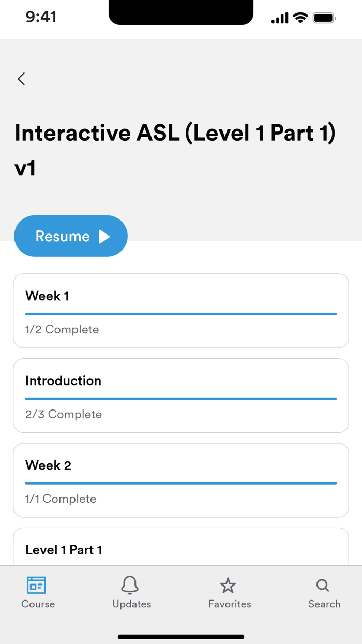Viewport: 362px width, 644px height.
Task: Open the Course tab icon
Action: tap(37, 586)
